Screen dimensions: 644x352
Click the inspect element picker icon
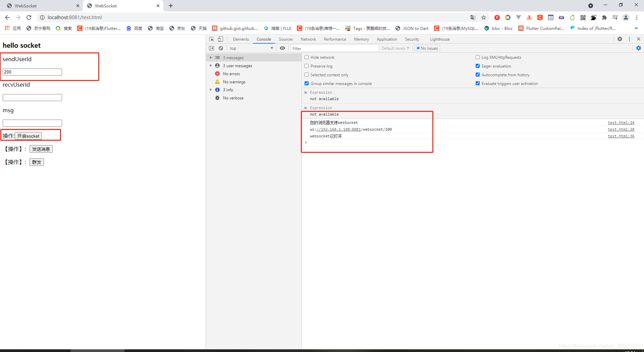point(211,39)
